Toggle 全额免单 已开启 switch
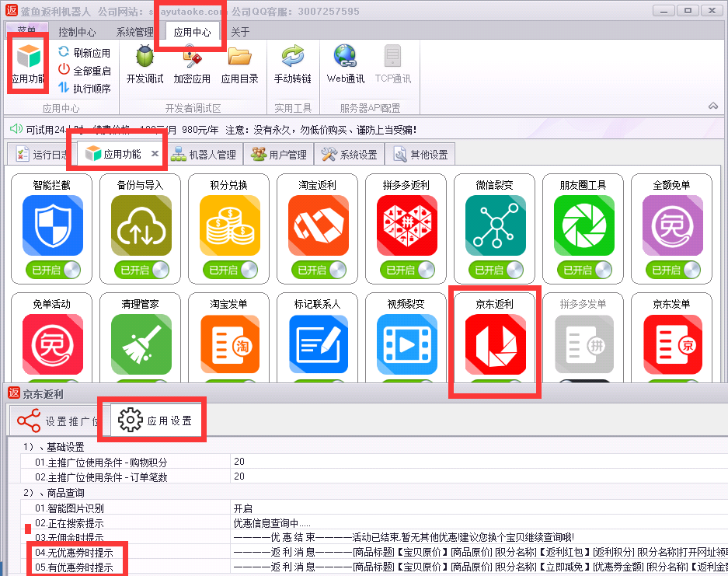This screenshot has height=576, width=728. 673,270
